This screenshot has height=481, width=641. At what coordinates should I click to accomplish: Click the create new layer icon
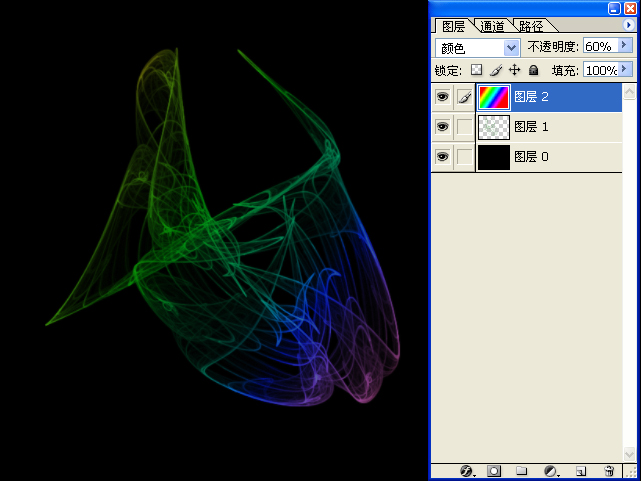click(x=581, y=471)
